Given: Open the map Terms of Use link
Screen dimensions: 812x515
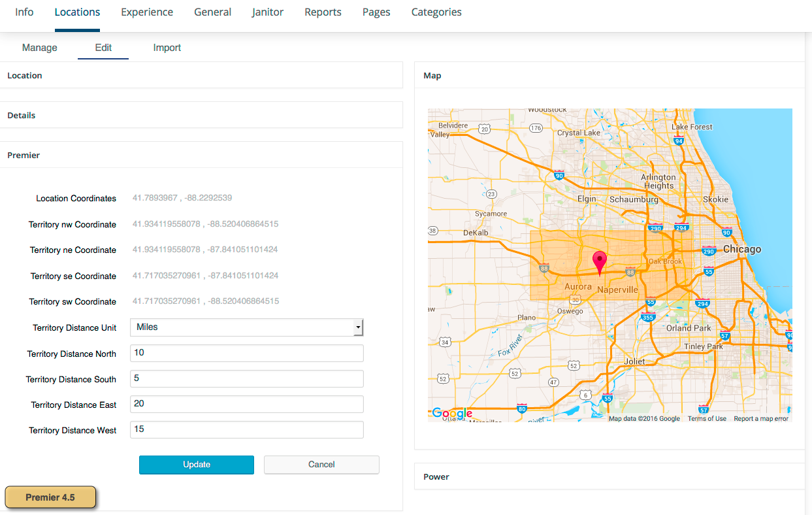Looking at the screenshot, I should tap(707, 419).
